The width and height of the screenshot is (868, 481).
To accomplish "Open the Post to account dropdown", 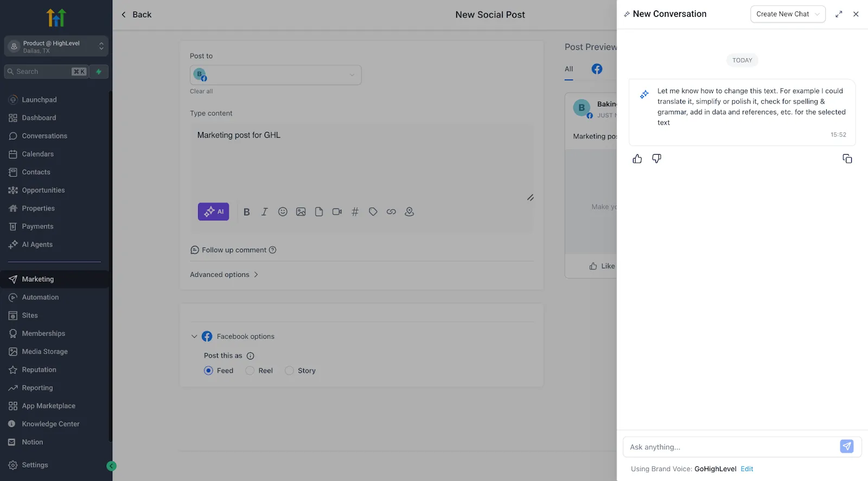I will [276, 75].
